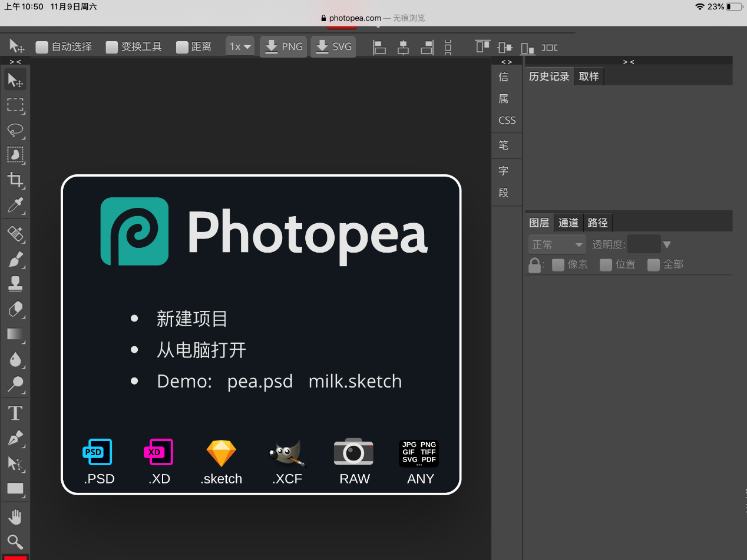Select the Object Selection tool
747x560 pixels.
(x=15, y=155)
